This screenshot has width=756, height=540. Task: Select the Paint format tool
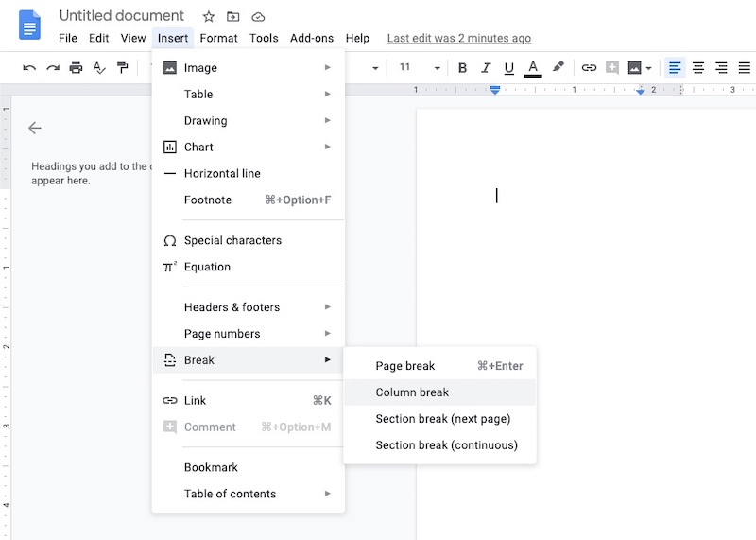[x=123, y=67]
